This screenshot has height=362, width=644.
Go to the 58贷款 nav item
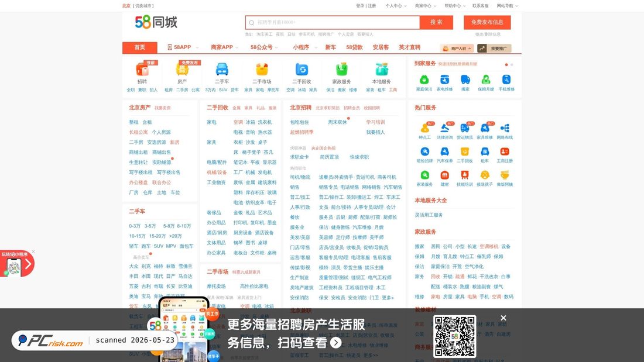354,47
